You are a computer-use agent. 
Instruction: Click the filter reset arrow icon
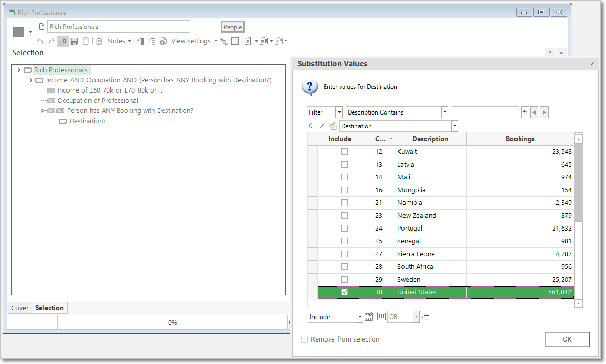point(525,112)
